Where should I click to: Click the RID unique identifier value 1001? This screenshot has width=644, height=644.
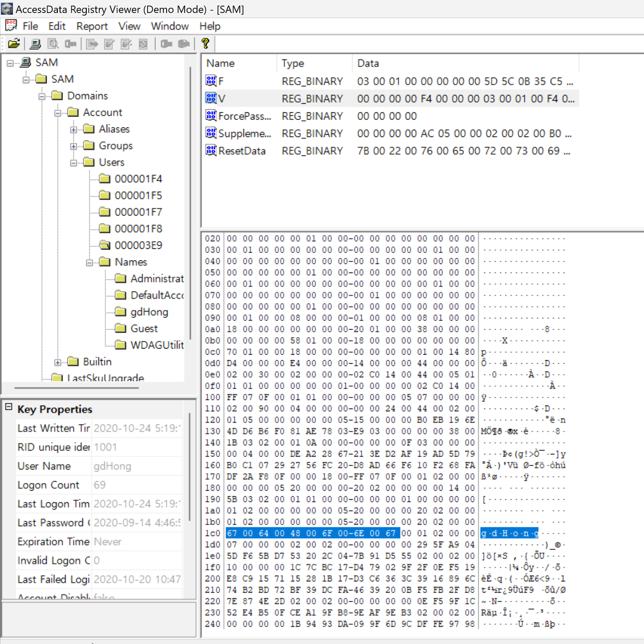pos(105,447)
